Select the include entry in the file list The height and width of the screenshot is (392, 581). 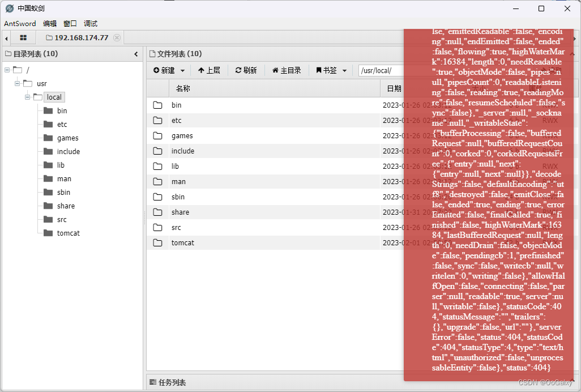pos(183,151)
